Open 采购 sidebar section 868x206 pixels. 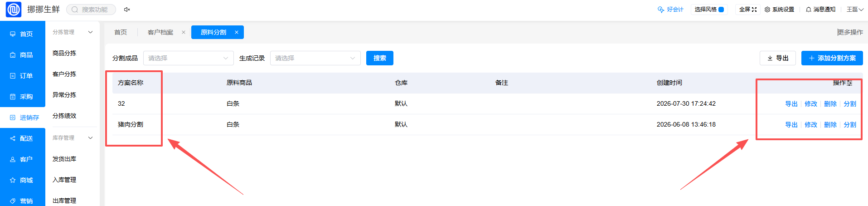(23, 97)
